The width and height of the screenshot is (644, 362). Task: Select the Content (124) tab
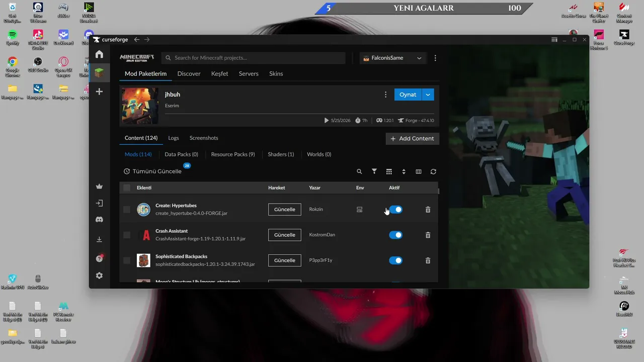pyautogui.click(x=141, y=138)
